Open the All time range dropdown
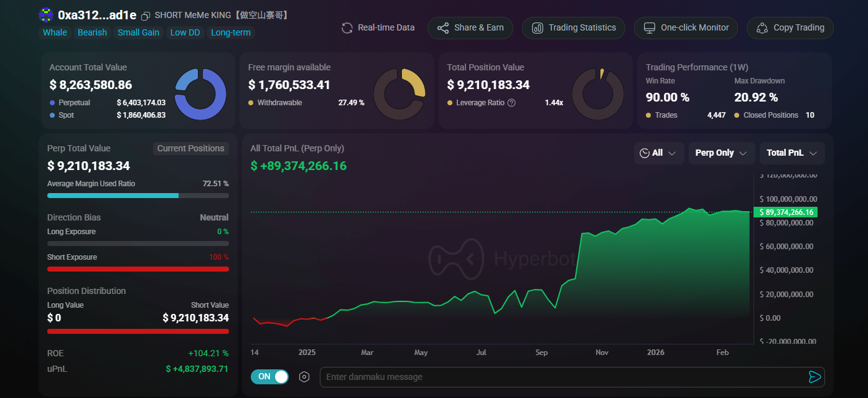 pyautogui.click(x=658, y=153)
